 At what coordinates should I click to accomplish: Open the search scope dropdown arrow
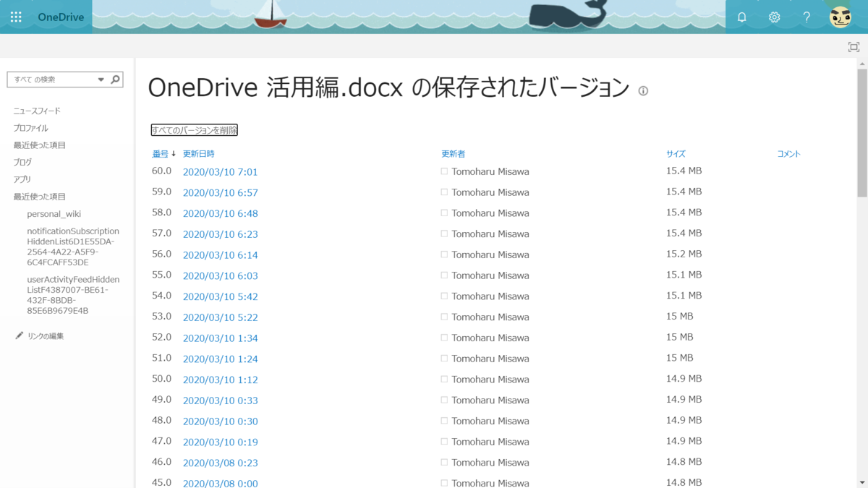(x=101, y=80)
